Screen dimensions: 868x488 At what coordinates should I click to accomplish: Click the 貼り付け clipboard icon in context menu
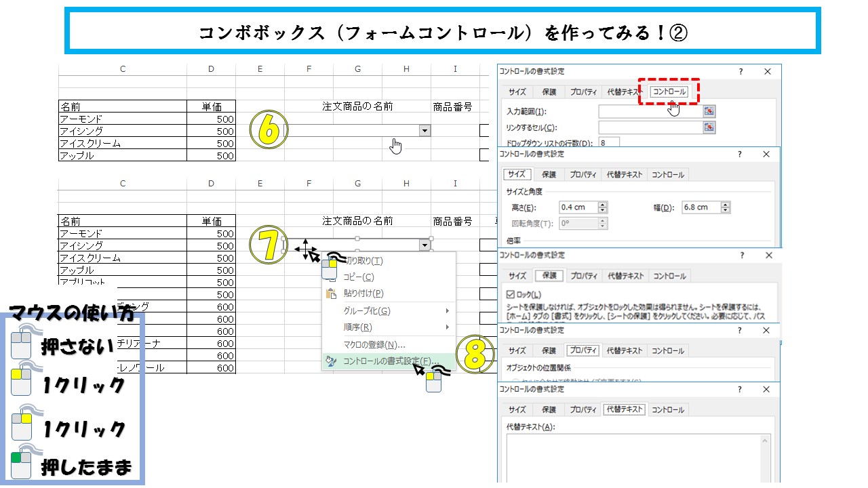pos(331,293)
